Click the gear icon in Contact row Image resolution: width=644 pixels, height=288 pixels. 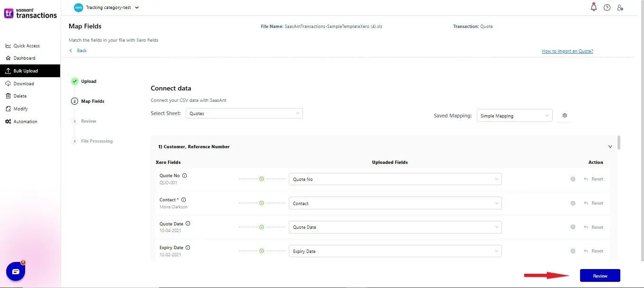pos(573,203)
